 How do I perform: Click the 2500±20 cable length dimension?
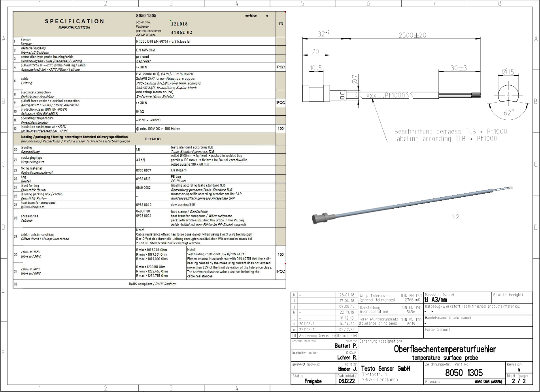pos(412,35)
